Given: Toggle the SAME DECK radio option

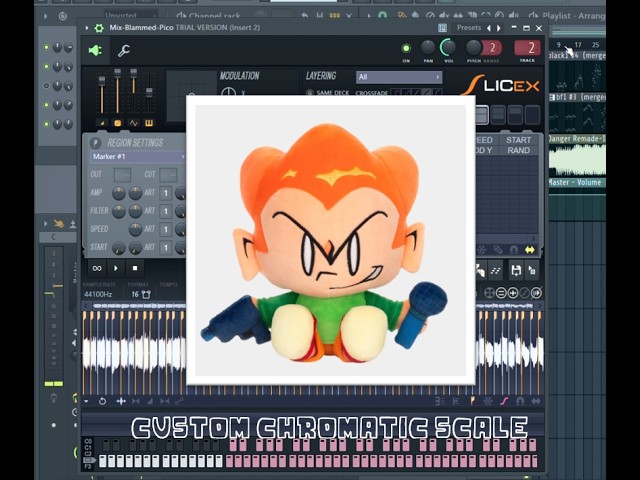Looking at the screenshot, I should point(310,93).
